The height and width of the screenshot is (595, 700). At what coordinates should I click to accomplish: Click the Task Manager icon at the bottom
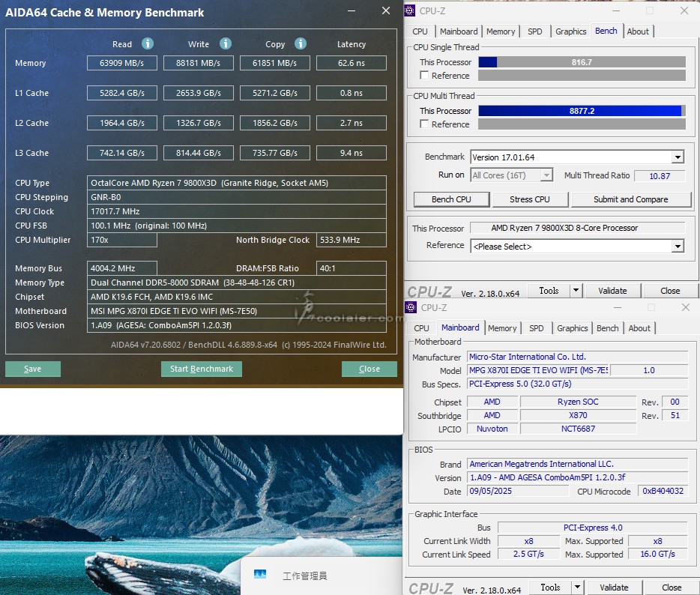point(260,575)
